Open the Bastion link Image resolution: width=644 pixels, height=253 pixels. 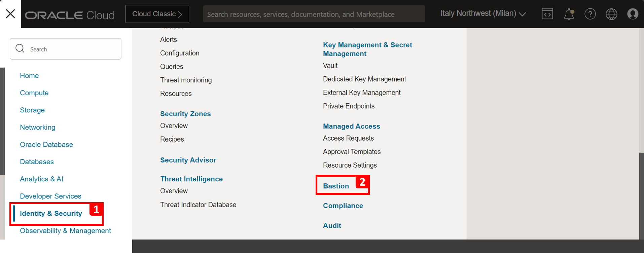coord(336,186)
